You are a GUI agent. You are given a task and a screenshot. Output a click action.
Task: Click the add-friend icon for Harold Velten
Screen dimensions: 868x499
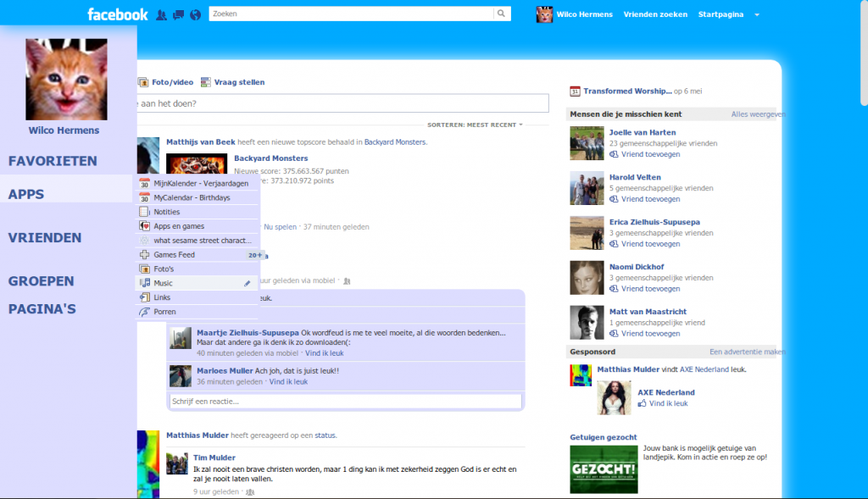pyautogui.click(x=614, y=199)
